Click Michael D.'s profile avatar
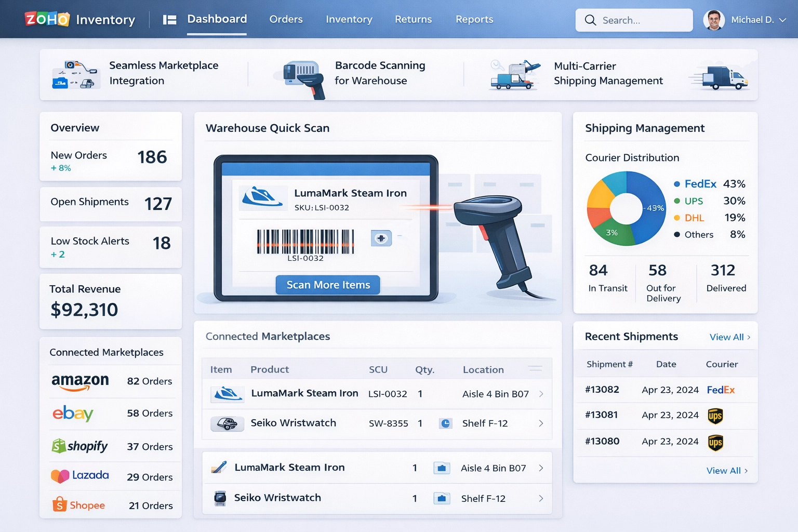This screenshot has width=798, height=532. coord(714,20)
